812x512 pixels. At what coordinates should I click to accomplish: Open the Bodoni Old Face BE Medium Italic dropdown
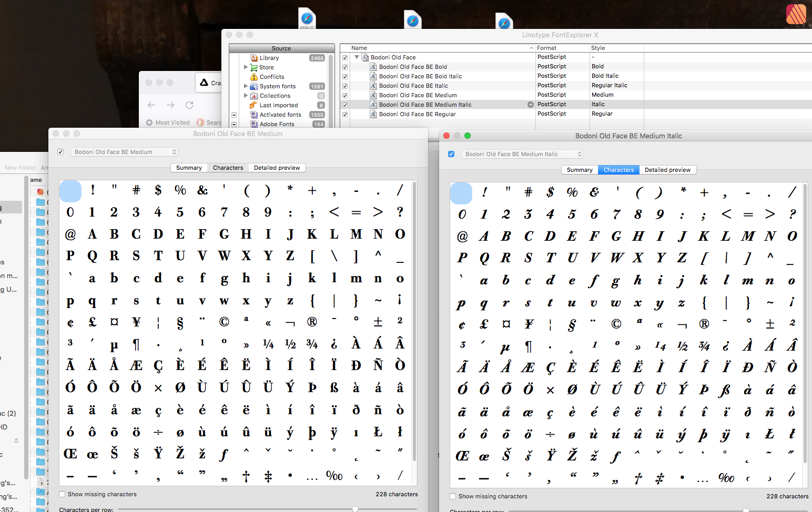pos(522,154)
